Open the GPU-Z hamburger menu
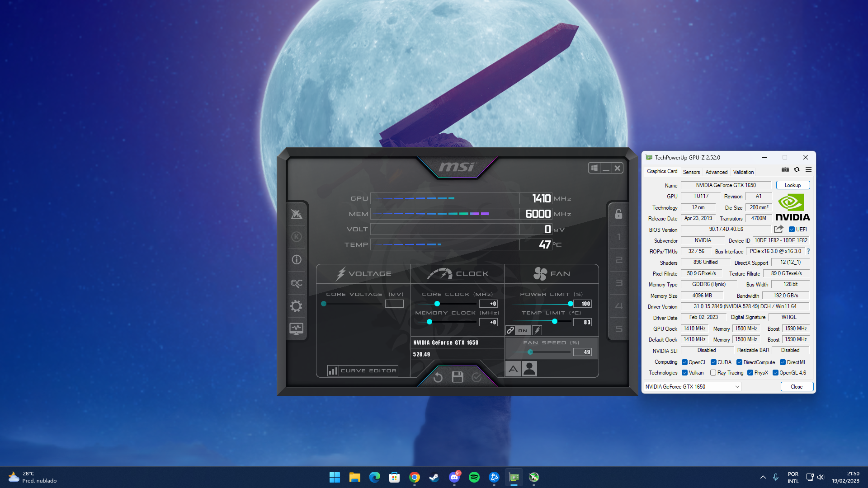This screenshot has width=868, height=488. point(808,169)
